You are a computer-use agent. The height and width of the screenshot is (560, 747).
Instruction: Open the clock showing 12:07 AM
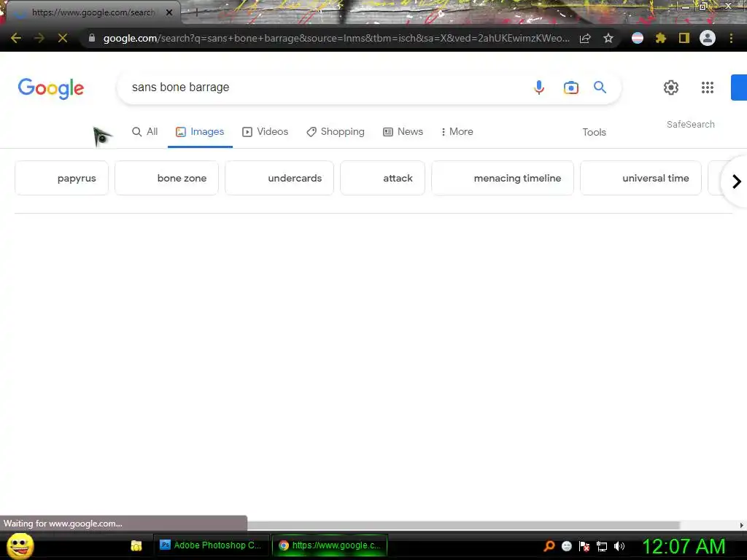point(684,546)
